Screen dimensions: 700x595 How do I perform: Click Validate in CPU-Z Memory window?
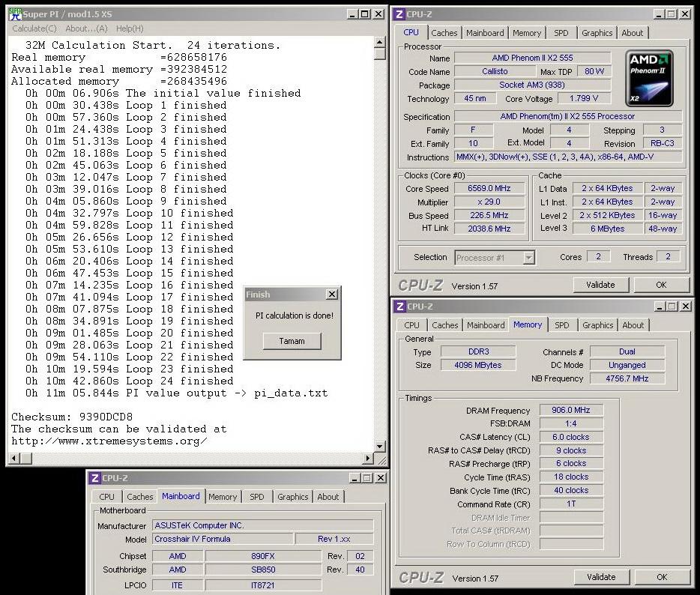pos(601,577)
